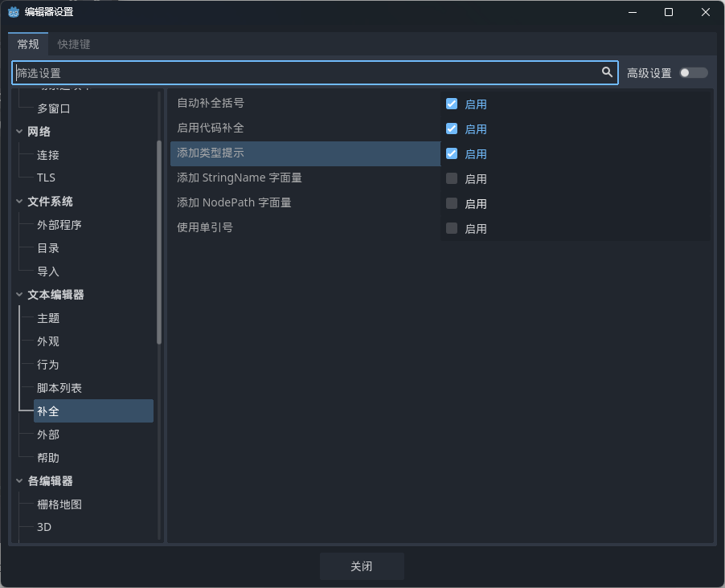Select 脚本列表 in the settings tree
The image size is (725, 588).
click(59, 388)
